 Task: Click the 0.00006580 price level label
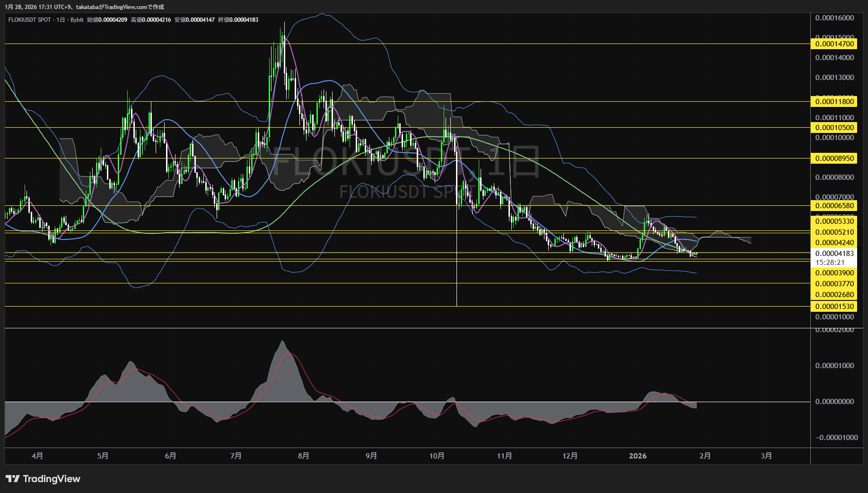tap(834, 206)
